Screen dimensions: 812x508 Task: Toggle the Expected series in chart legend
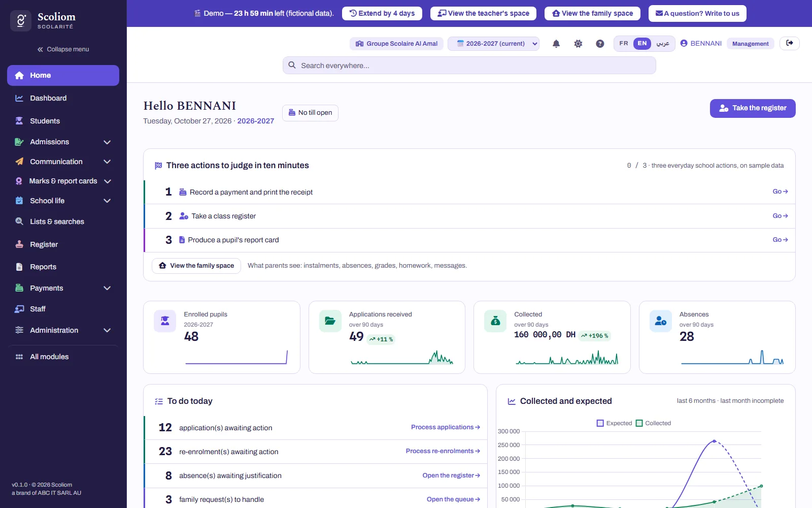[615, 423]
